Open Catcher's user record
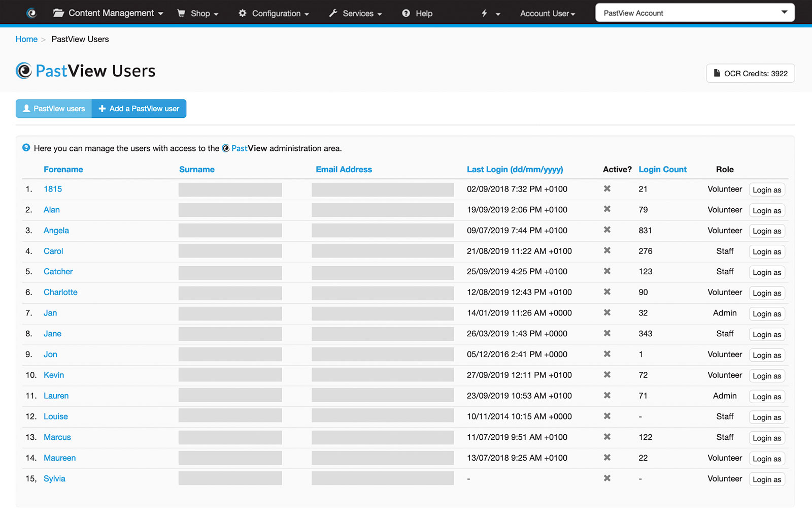Screen dimensions: 812x513 tap(58, 272)
